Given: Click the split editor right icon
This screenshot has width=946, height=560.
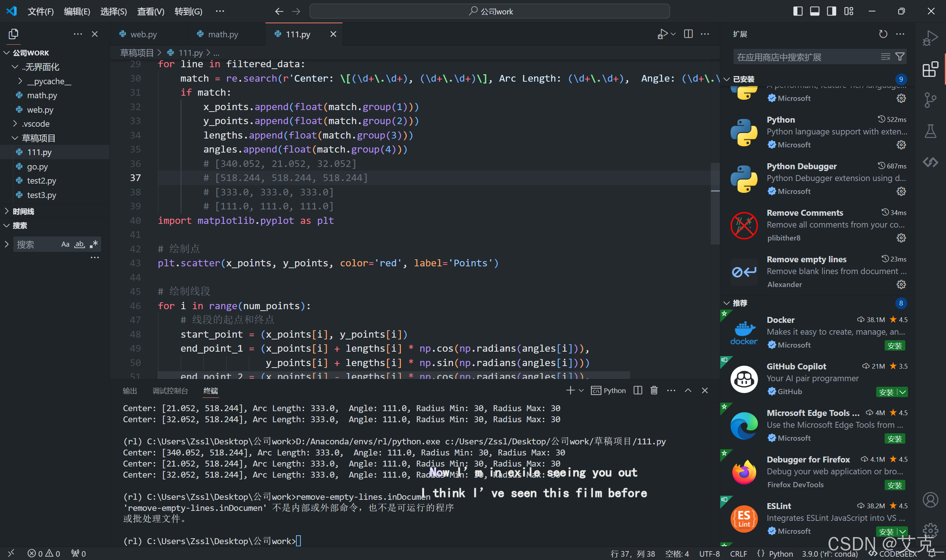Looking at the screenshot, I should (x=688, y=34).
